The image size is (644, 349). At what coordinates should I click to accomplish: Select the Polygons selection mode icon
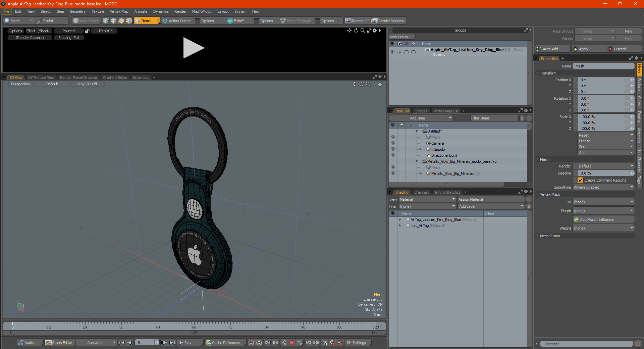[121, 21]
